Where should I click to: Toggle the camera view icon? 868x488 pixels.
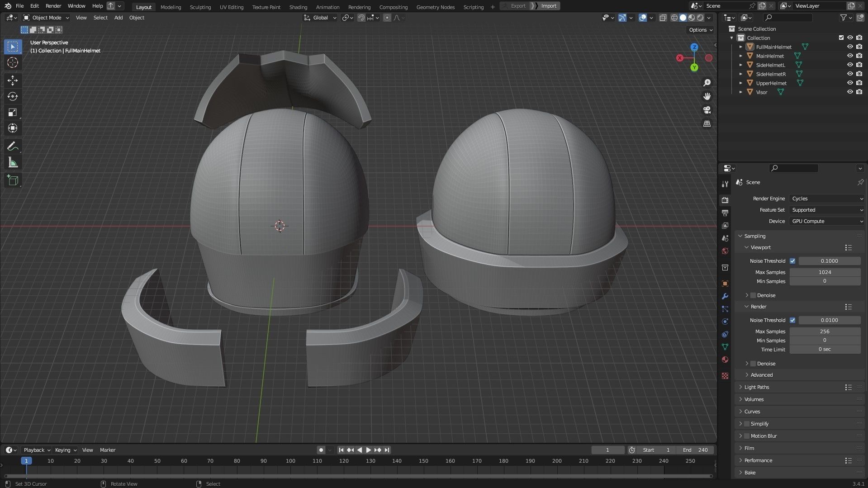(707, 110)
